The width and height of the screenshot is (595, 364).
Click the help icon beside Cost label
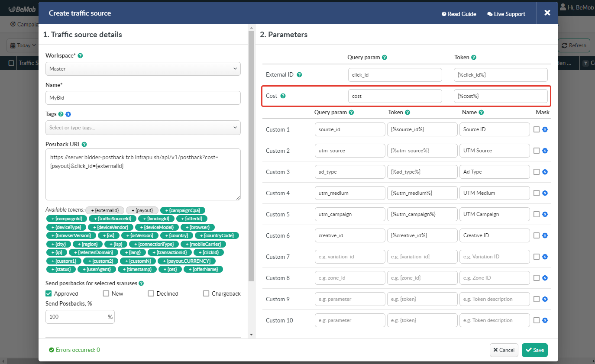click(283, 96)
